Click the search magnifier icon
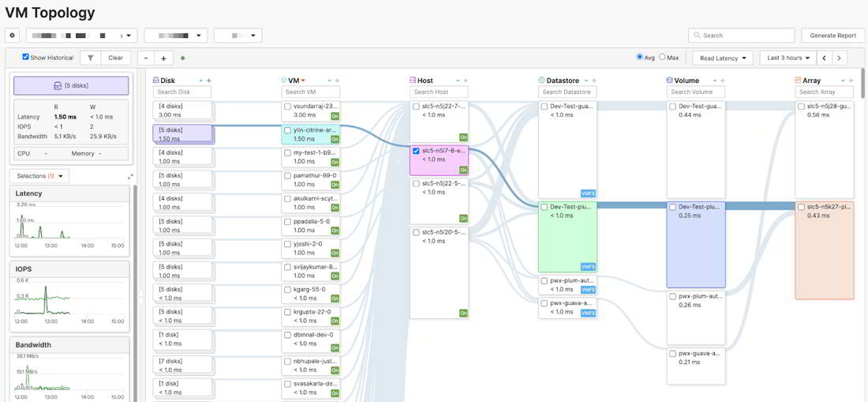868x402 pixels. click(698, 36)
